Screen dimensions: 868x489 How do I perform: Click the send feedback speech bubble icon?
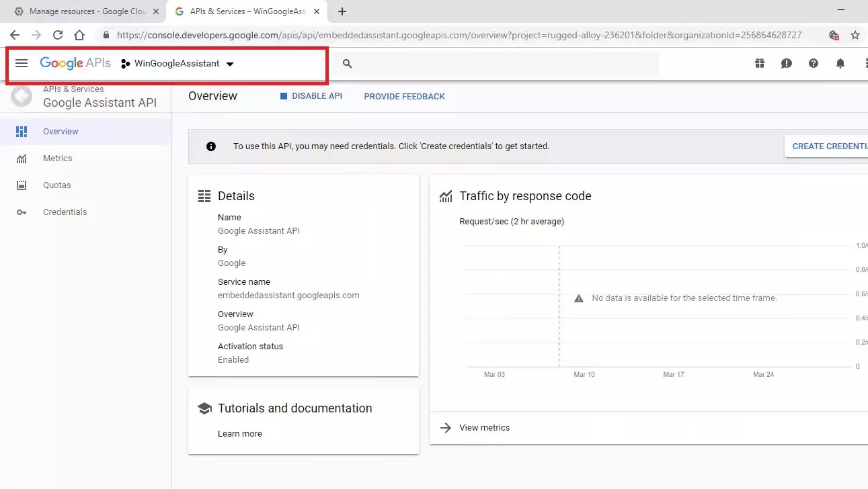tap(787, 63)
